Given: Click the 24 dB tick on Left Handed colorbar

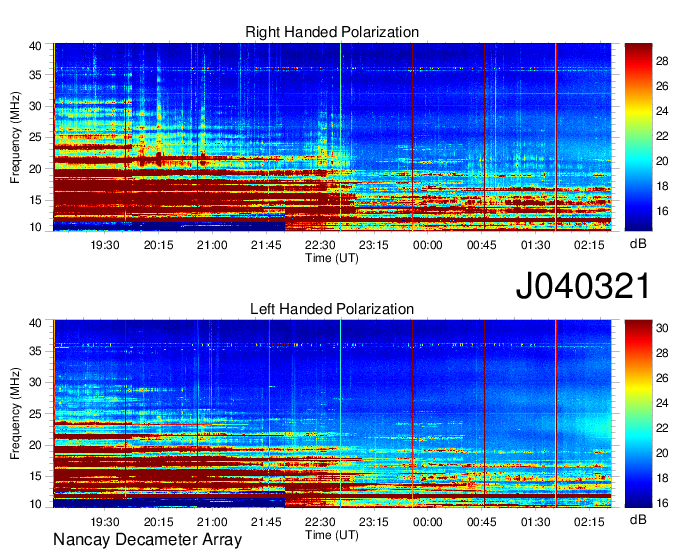Looking at the screenshot, I should [662, 403].
